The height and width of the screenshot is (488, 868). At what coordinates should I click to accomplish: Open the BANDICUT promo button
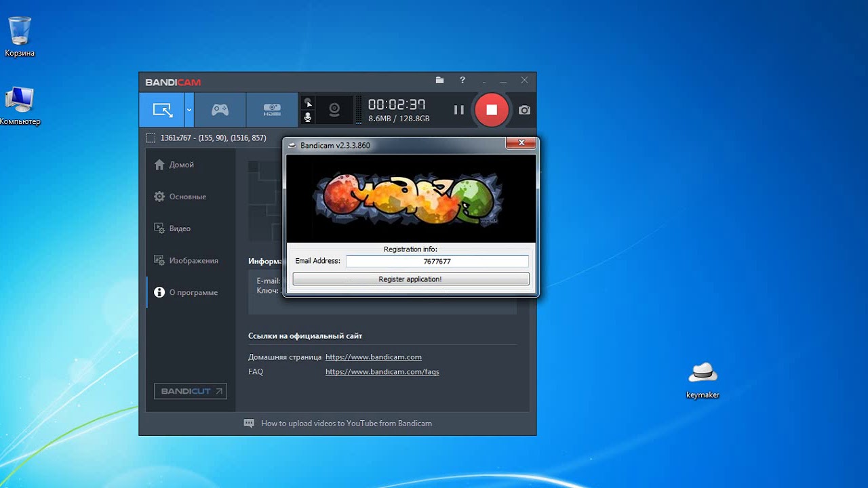pos(191,391)
